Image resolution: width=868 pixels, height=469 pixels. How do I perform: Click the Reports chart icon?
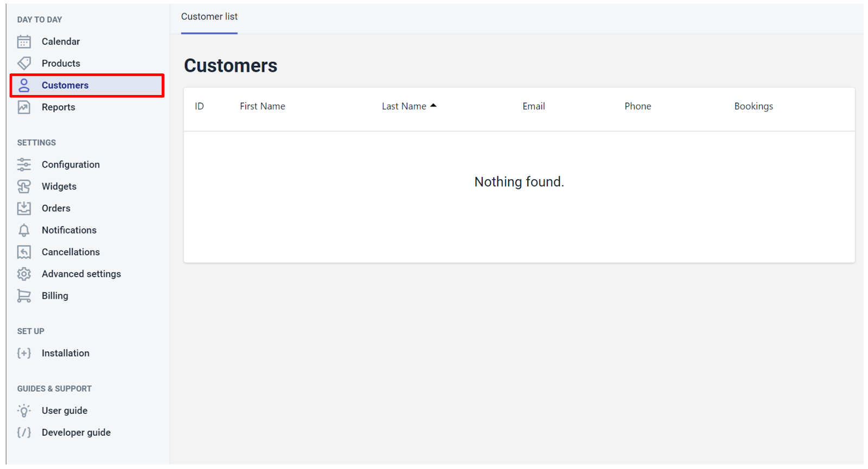pos(24,107)
